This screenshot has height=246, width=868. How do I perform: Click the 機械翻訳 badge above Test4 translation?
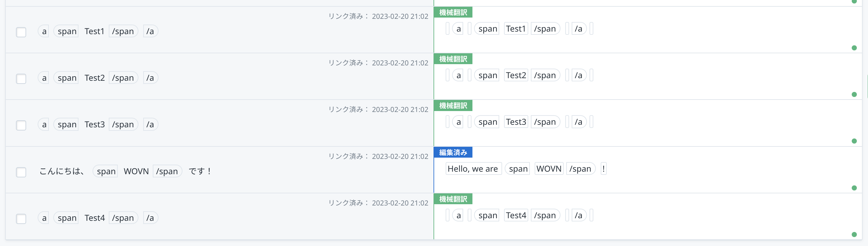(453, 199)
